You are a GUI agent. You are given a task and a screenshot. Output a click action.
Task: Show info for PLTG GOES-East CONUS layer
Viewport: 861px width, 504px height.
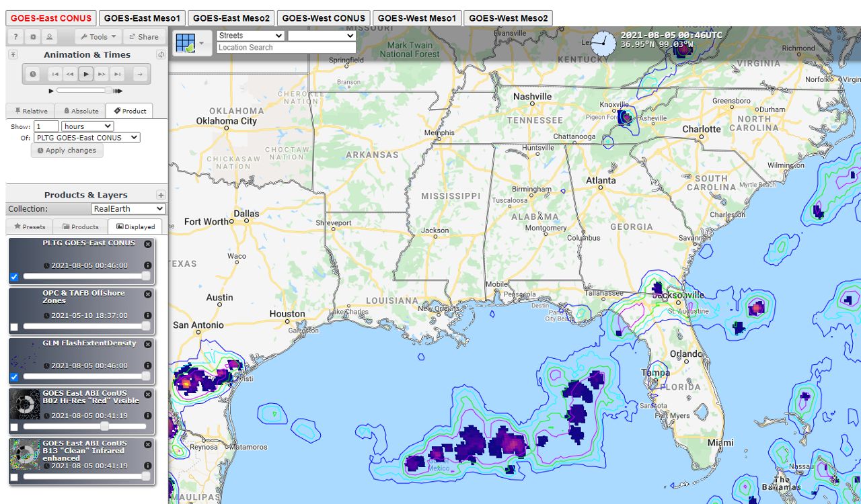pos(148,265)
